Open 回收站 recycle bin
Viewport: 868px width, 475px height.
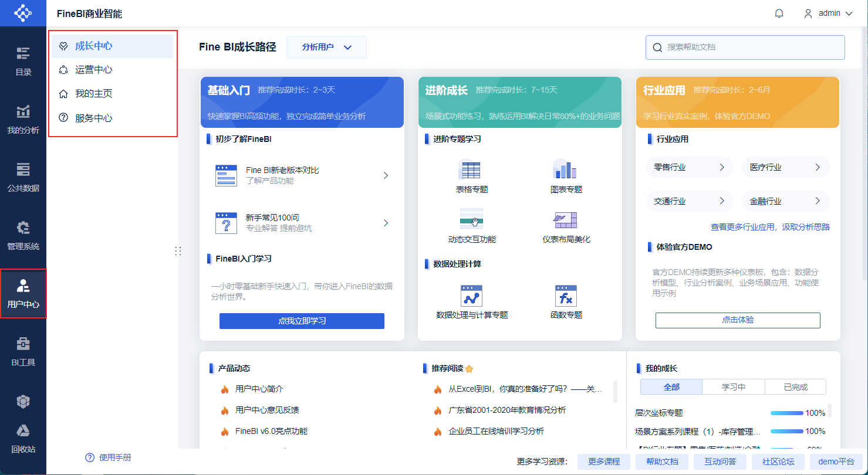pos(23,438)
